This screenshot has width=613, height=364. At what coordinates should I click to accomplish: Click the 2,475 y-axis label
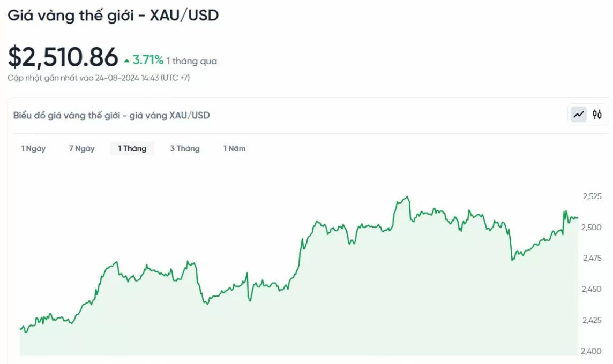pos(592,258)
